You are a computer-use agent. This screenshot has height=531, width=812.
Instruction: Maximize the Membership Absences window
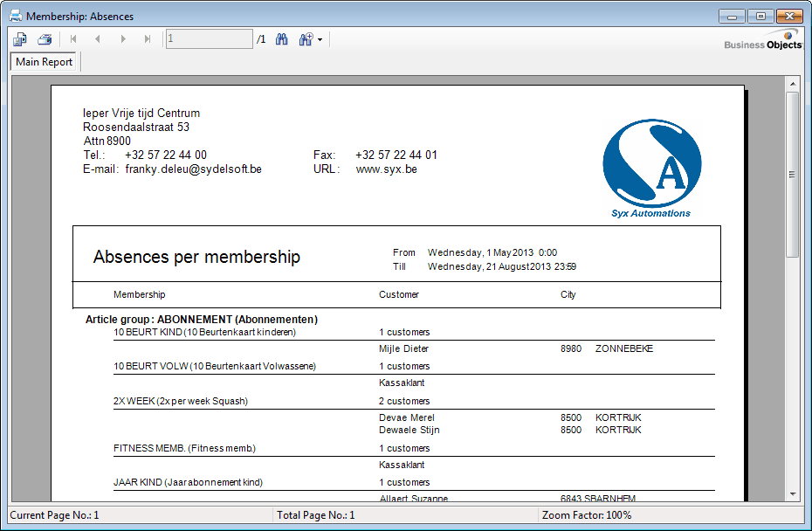coord(761,17)
